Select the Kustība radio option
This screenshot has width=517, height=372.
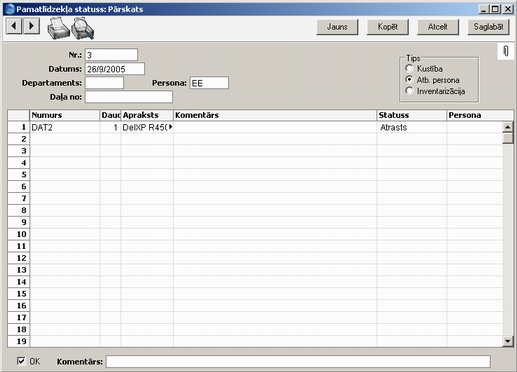click(x=409, y=68)
